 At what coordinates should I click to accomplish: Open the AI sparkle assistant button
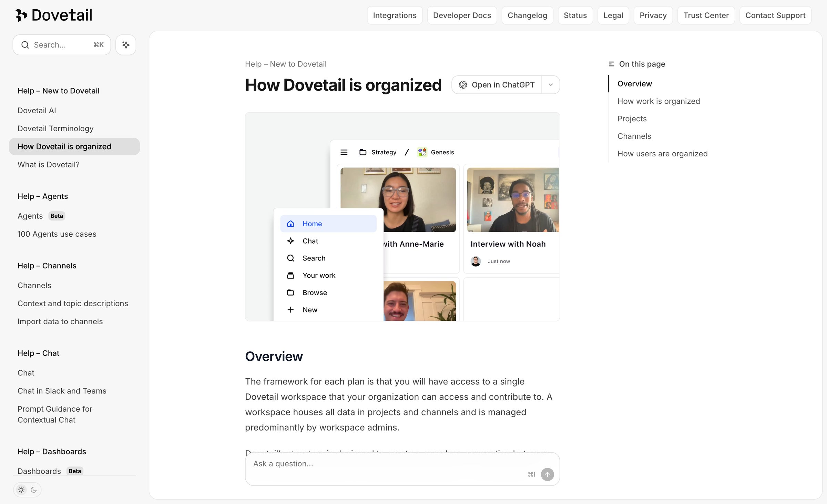(126, 45)
